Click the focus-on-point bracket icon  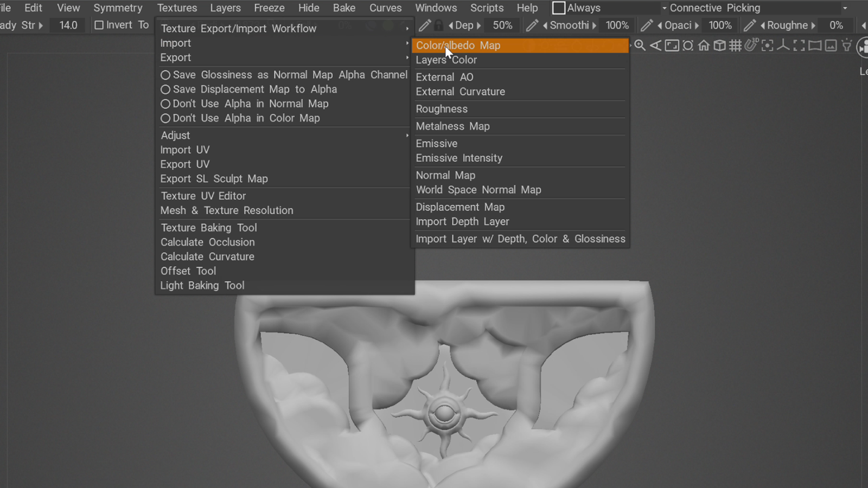(767, 46)
